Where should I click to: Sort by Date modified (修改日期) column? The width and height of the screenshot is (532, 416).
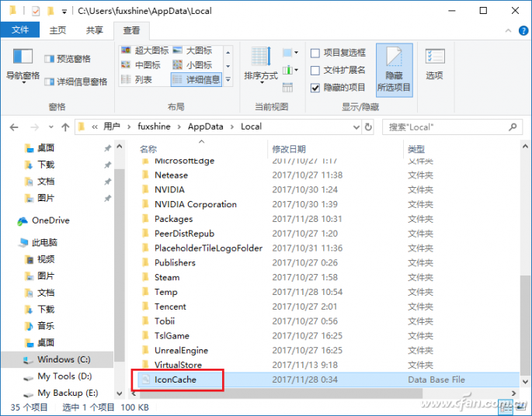[289, 149]
